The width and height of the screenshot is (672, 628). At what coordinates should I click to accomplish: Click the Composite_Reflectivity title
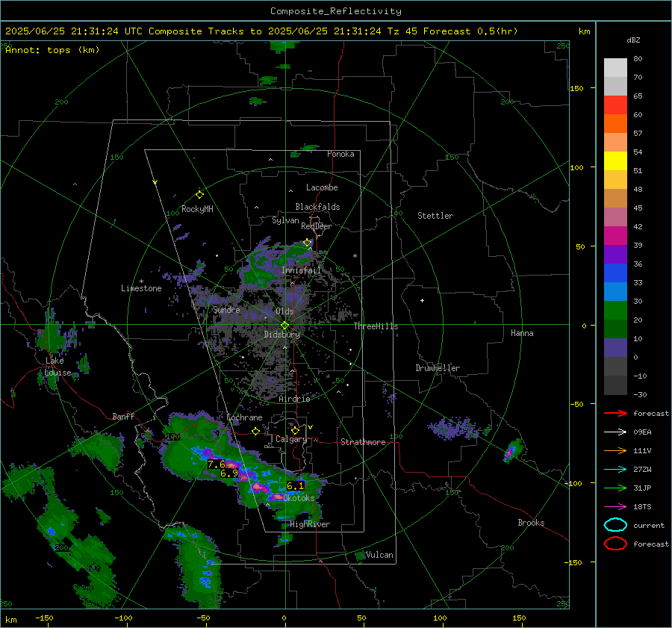[335, 11]
